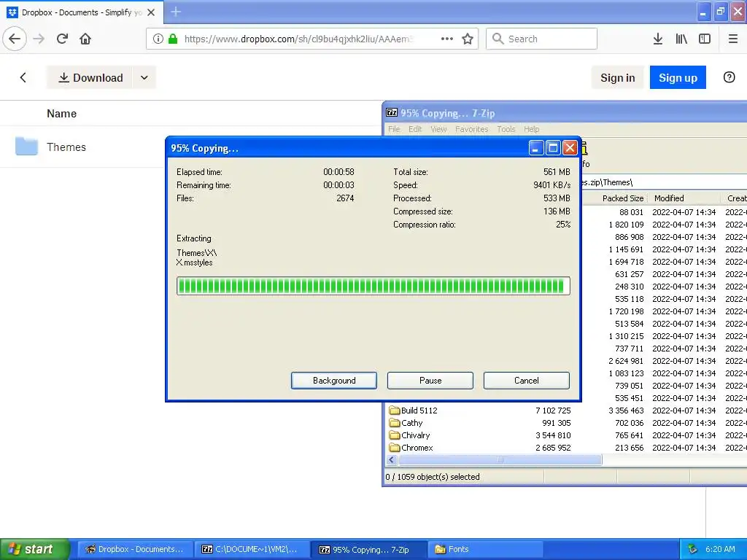Click the green padlock security icon
Screen dimensions: 747x560
coord(173,39)
